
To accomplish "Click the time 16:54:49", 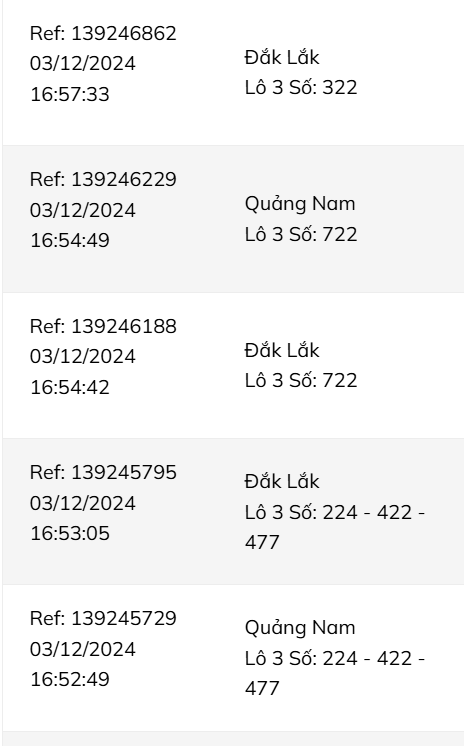I will 70,240.
